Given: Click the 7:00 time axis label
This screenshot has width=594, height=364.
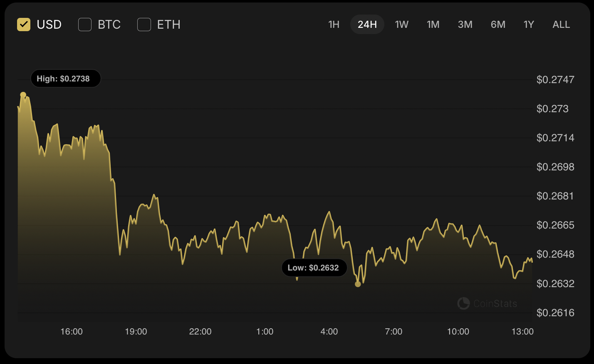Looking at the screenshot, I should [x=394, y=332].
